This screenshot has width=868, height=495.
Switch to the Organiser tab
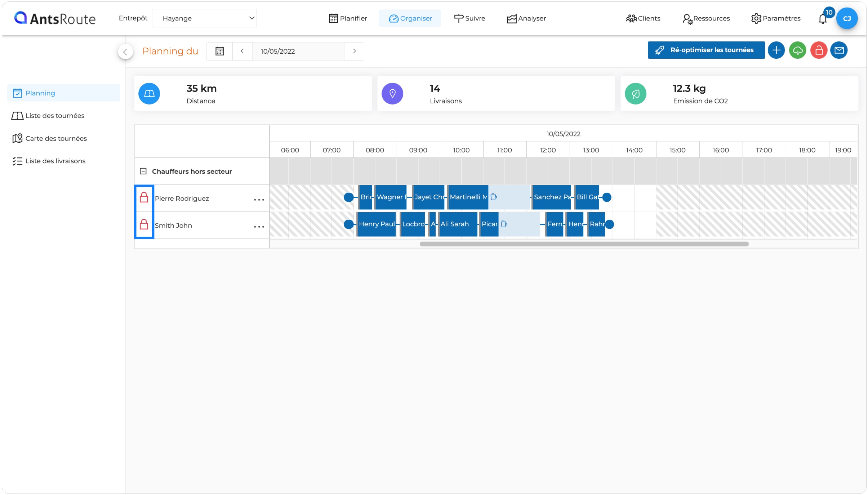(410, 18)
